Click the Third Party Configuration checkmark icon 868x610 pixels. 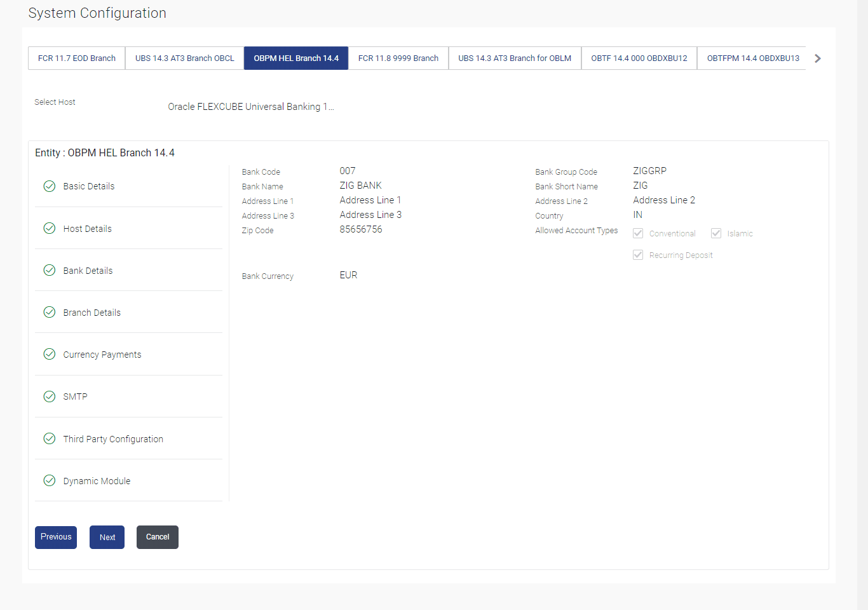click(49, 438)
